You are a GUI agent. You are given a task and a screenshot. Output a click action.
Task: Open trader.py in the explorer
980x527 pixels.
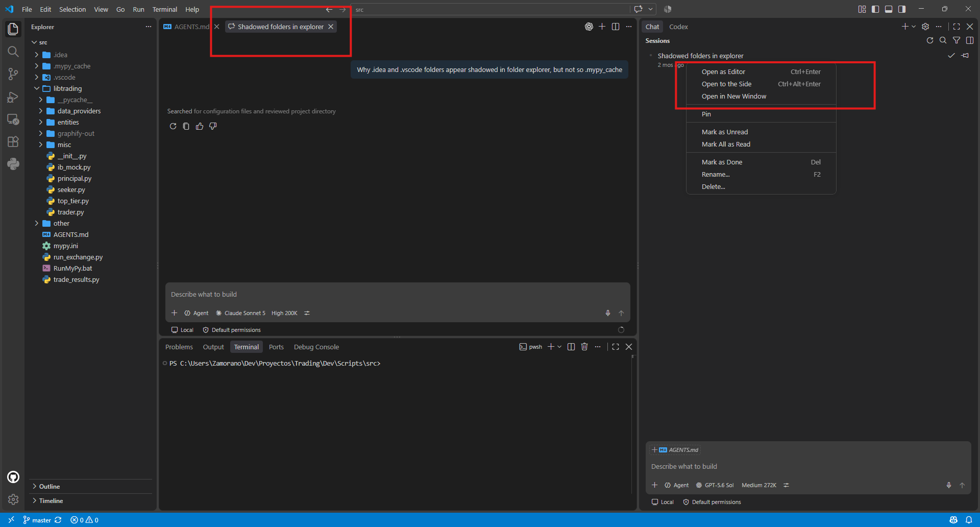[70, 212]
